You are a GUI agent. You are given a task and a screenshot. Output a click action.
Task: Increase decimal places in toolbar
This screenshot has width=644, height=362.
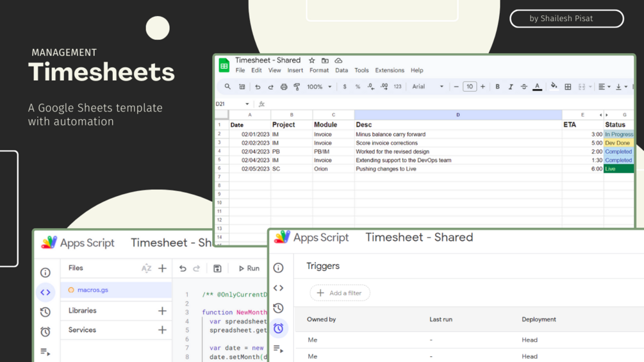(x=384, y=86)
